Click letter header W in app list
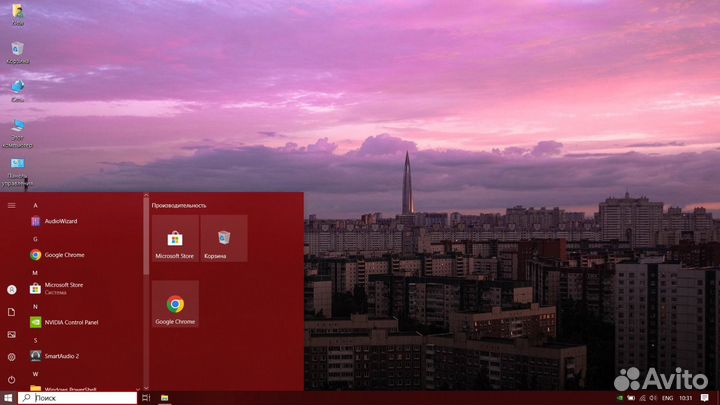 pyautogui.click(x=35, y=374)
